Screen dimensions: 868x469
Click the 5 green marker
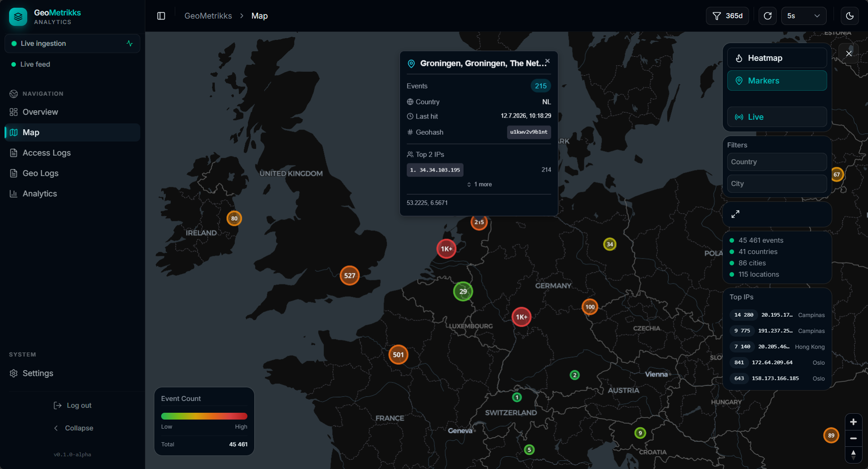(x=529, y=450)
